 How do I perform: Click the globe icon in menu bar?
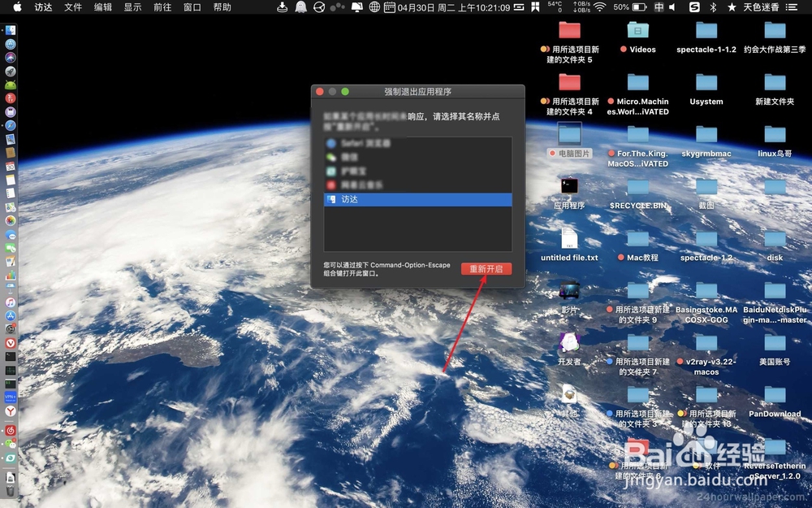pos(374,7)
